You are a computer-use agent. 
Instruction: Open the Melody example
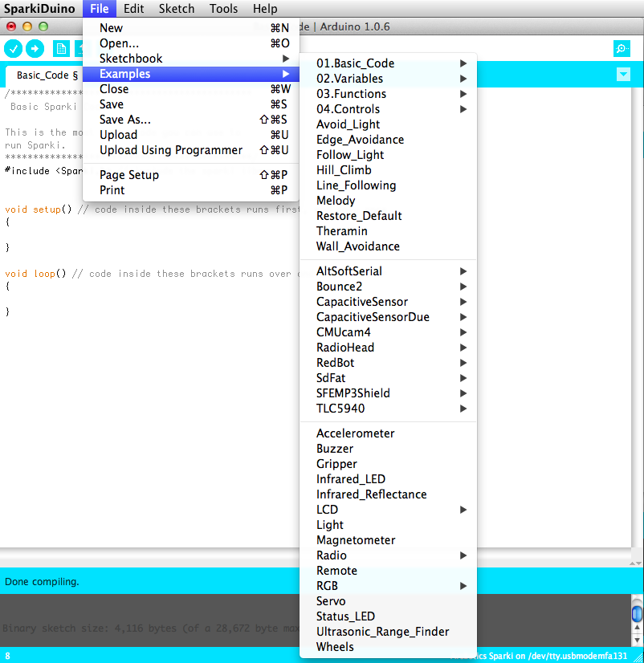[x=389, y=200]
